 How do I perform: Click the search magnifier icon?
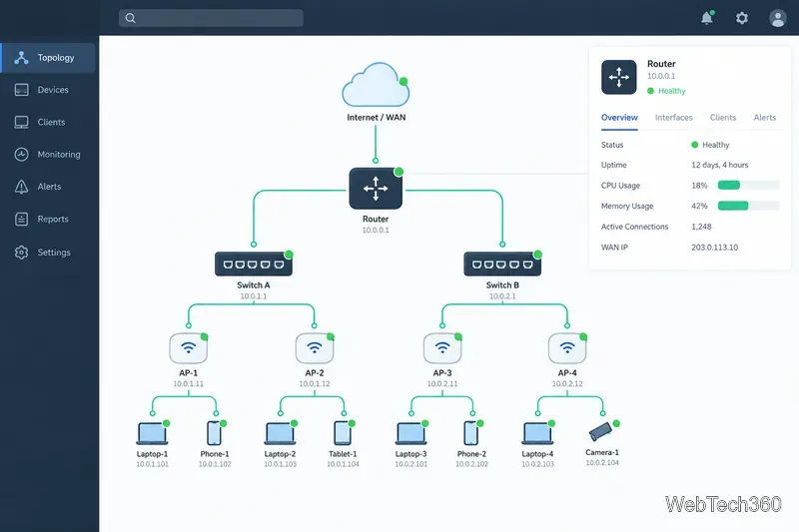[131, 18]
